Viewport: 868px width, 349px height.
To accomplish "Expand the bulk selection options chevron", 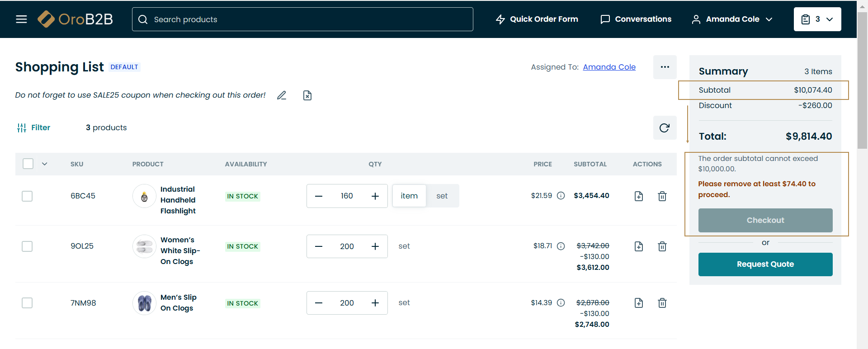I will coord(44,164).
